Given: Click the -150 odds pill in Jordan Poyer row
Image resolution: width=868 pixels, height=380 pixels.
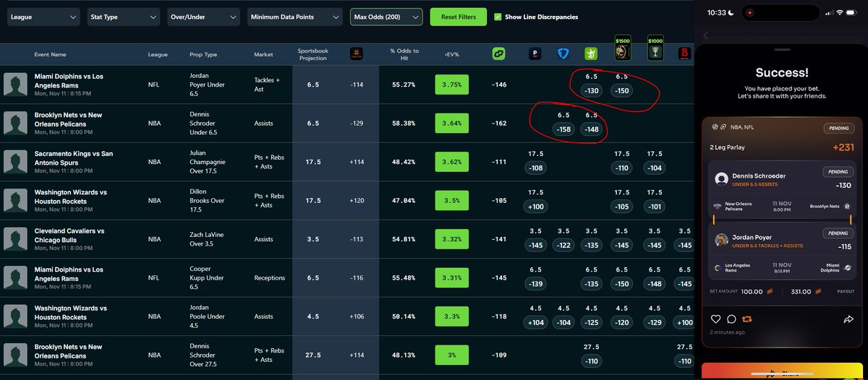Looking at the screenshot, I should tap(622, 91).
